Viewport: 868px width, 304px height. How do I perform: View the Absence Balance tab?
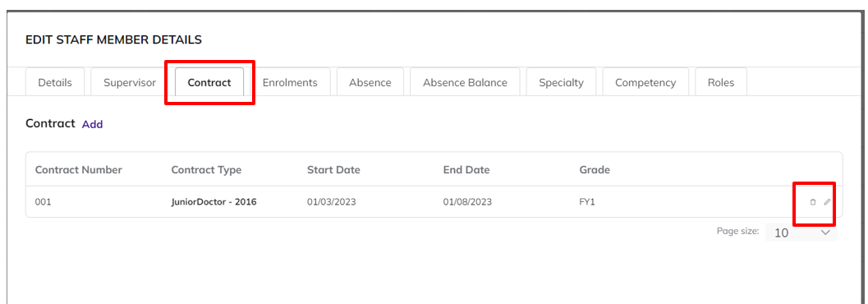click(465, 82)
